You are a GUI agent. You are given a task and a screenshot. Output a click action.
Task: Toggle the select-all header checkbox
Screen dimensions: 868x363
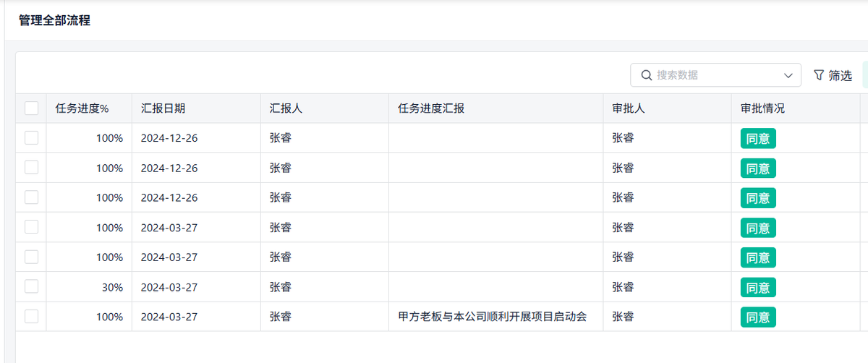coord(31,108)
